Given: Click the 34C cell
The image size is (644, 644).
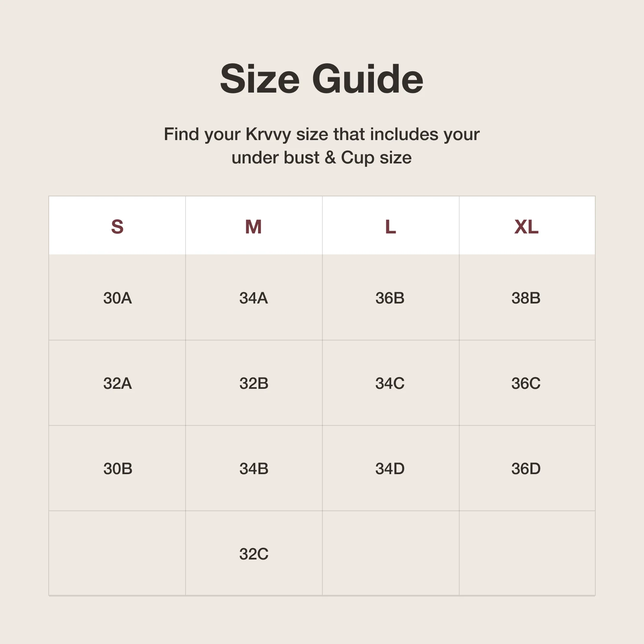Looking at the screenshot, I should click(390, 384).
